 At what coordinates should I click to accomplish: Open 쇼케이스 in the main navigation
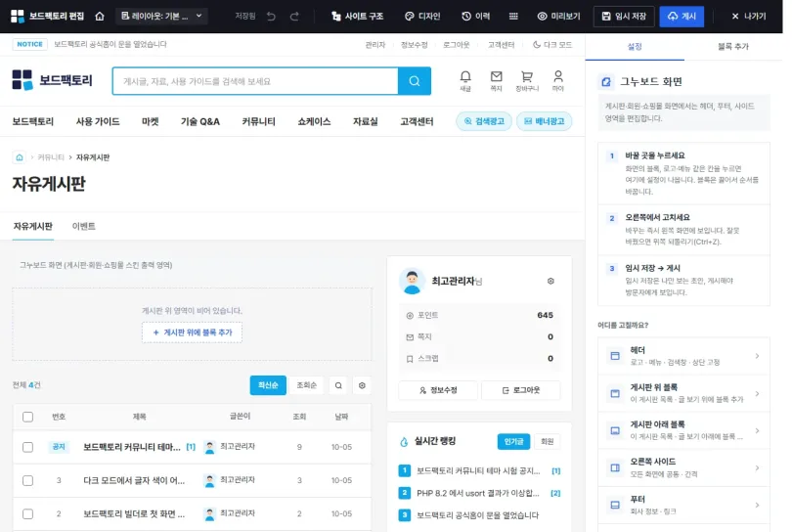(314, 122)
